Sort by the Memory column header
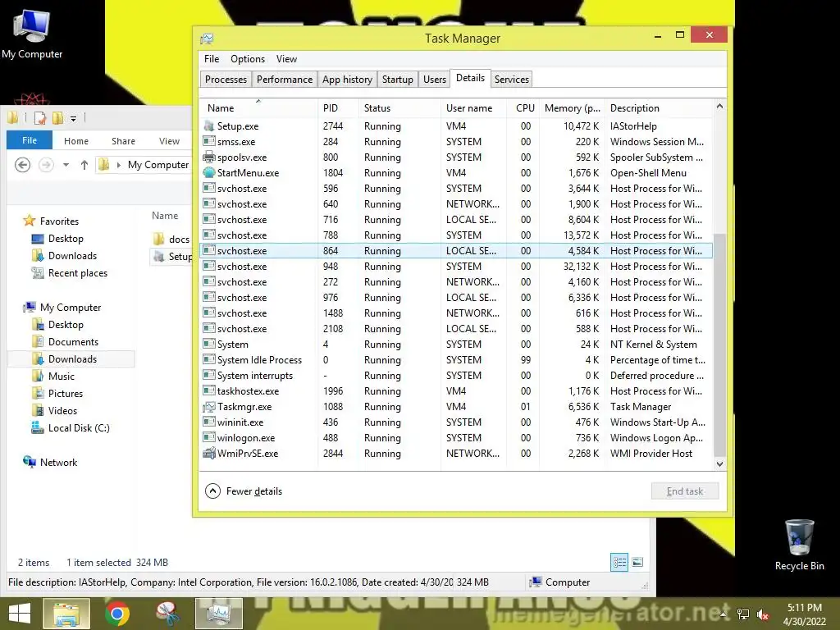The height and width of the screenshot is (630, 840). coord(572,107)
